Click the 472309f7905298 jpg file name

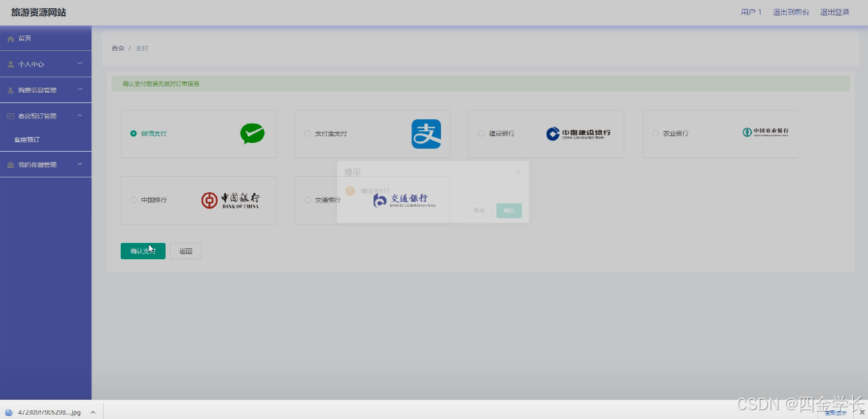tap(49, 412)
